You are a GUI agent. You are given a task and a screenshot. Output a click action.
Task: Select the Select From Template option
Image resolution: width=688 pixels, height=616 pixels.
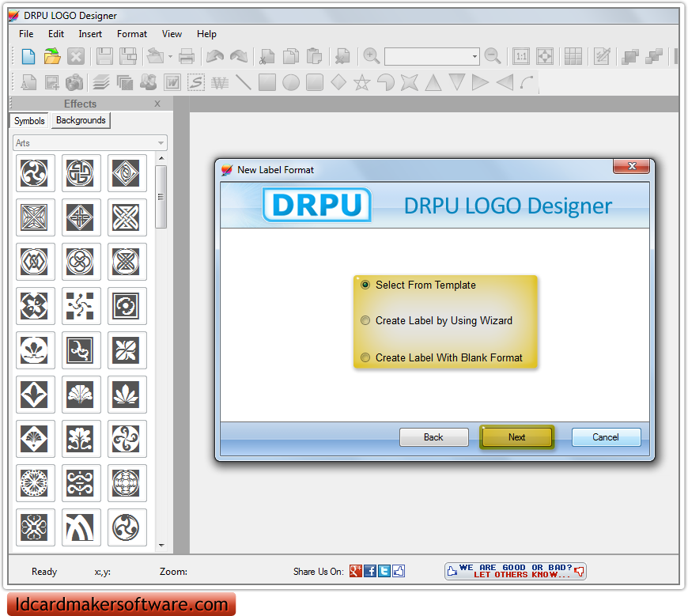tap(365, 285)
